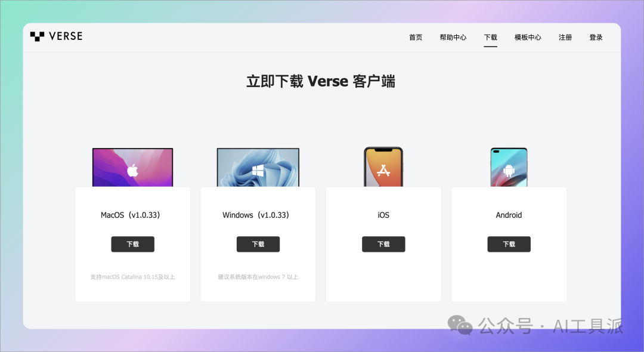
Task: Open the 注册 register link
Action: (565, 38)
